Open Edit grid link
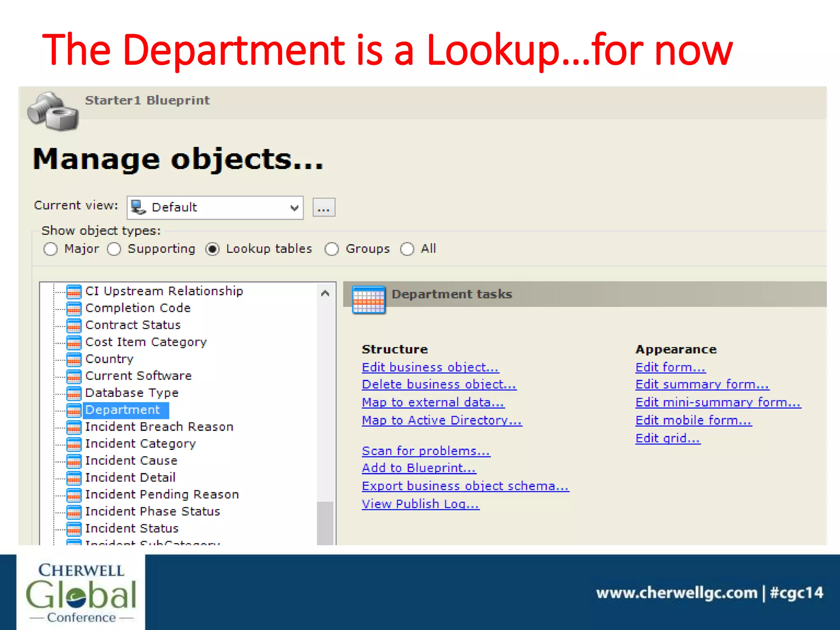 [x=668, y=438]
